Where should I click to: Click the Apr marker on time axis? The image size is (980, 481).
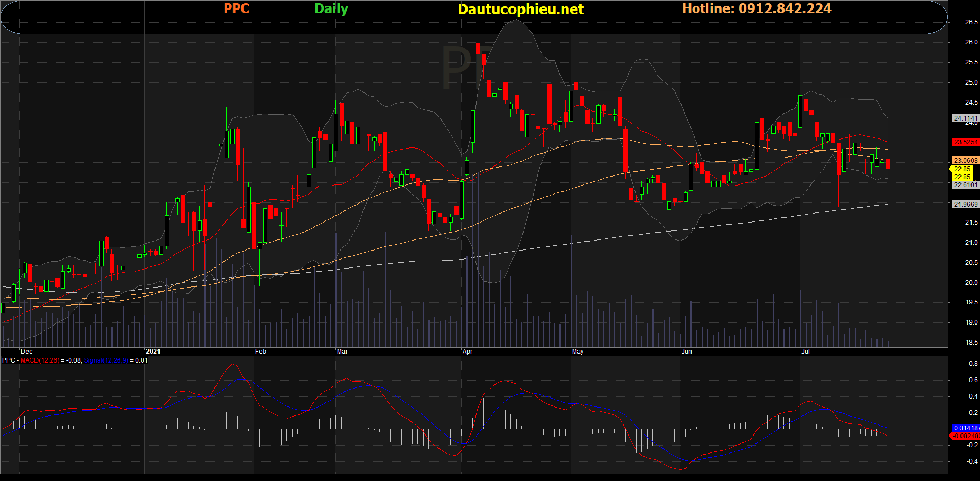point(468,351)
